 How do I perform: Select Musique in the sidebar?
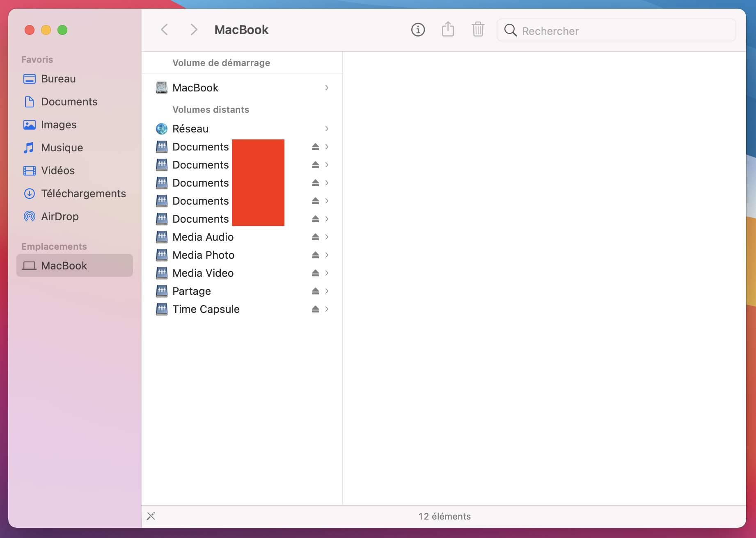62,148
